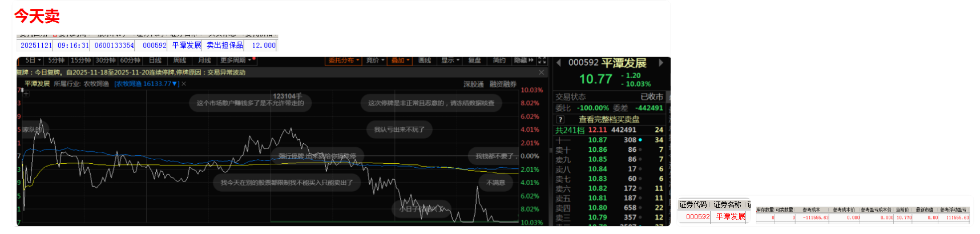Select the 卖四 10.80 order row
The width and height of the screenshot is (980, 234).
point(610,208)
